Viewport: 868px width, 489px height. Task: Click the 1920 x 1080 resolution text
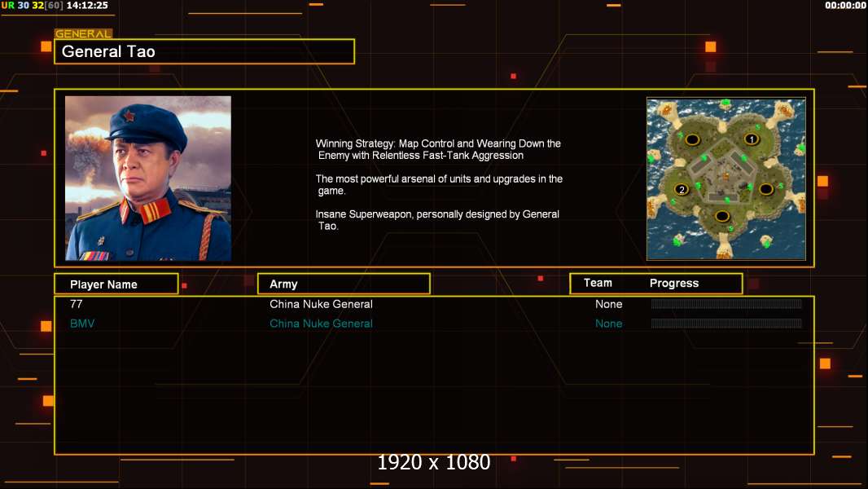point(434,462)
